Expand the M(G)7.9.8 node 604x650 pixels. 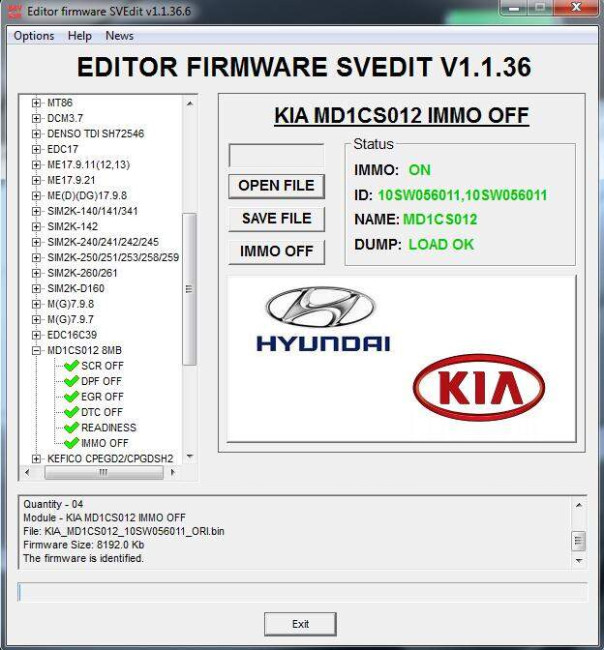pyautogui.click(x=36, y=304)
